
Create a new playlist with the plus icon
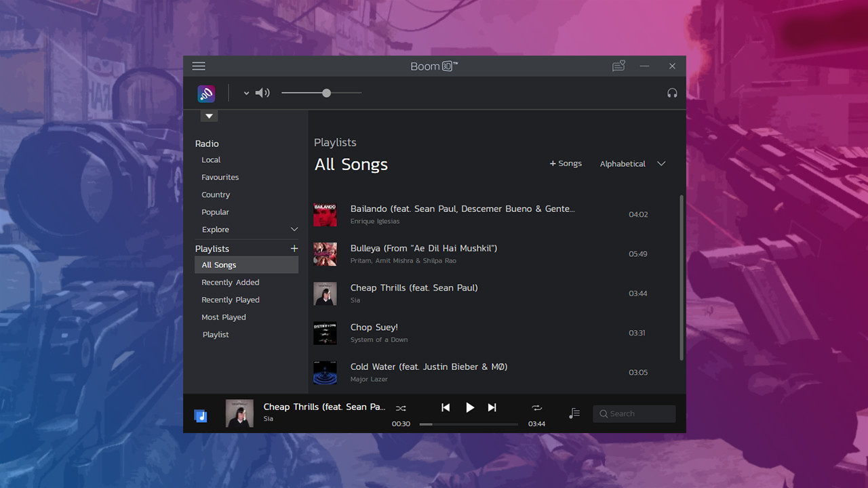[x=294, y=248]
